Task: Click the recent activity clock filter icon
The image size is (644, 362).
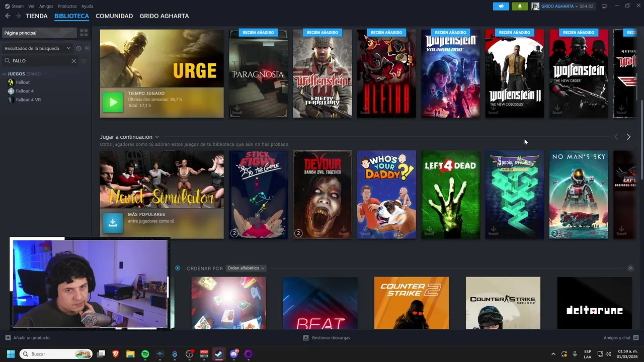Action: [78, 48]
